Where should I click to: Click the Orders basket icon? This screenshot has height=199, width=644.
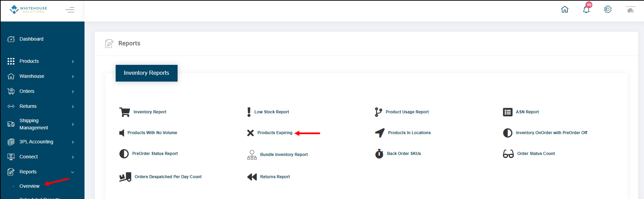[11, 91]
